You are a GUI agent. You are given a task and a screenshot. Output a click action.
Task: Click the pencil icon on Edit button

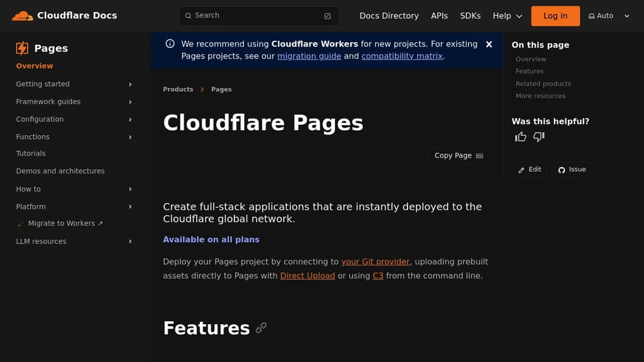521,170
